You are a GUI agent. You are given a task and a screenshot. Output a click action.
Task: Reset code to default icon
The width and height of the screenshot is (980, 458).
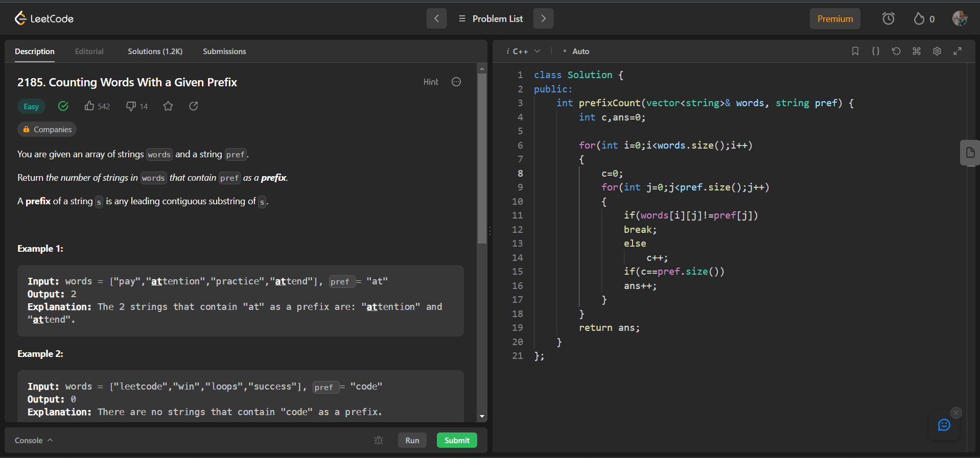[x=896, y=51]
